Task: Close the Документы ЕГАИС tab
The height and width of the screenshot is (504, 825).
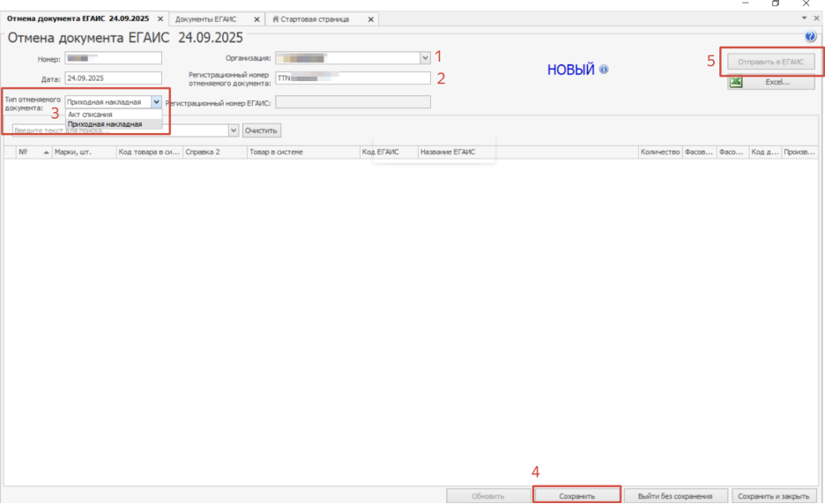Action: (256, 19)
